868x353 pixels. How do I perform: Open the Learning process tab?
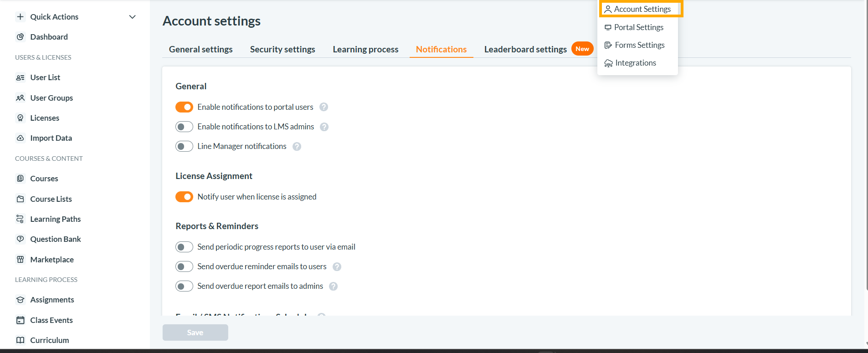click(365, 49)
